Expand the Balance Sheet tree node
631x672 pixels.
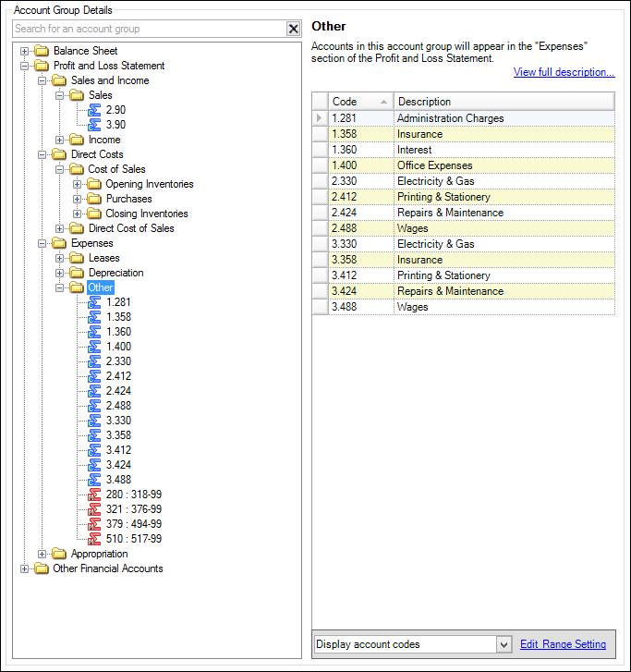[25, 51]
